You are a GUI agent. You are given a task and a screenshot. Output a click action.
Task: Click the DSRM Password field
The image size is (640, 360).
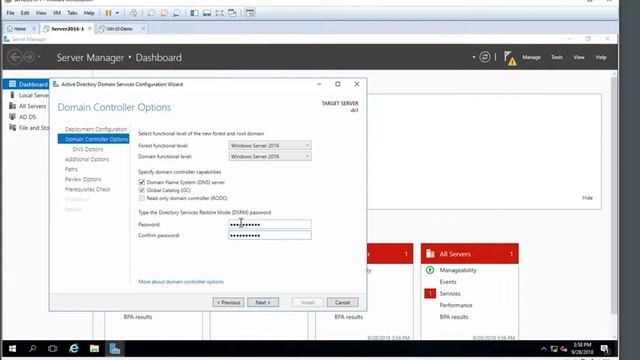click(x=270, y=224)
